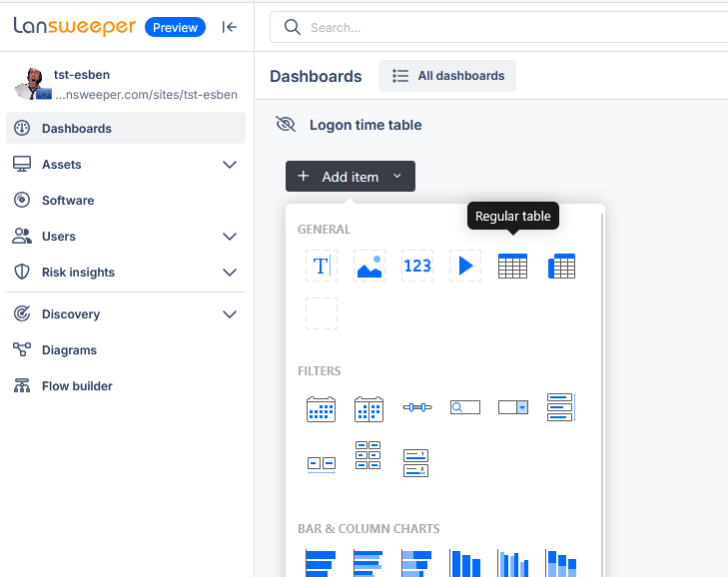Screen dimensions: 728x577
Task: Open Diagrams in the sidebar
Action: [x=126, y=350]
